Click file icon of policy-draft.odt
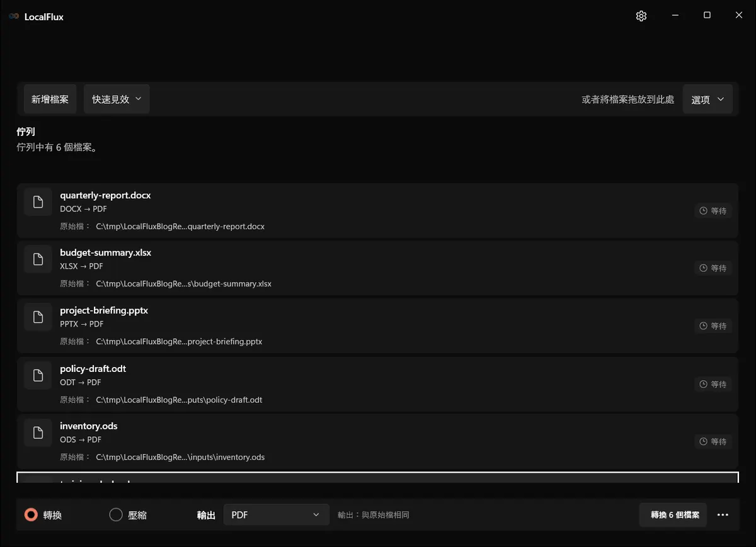Viewport: 756px width, 547px height. click(x=38, y=376)
